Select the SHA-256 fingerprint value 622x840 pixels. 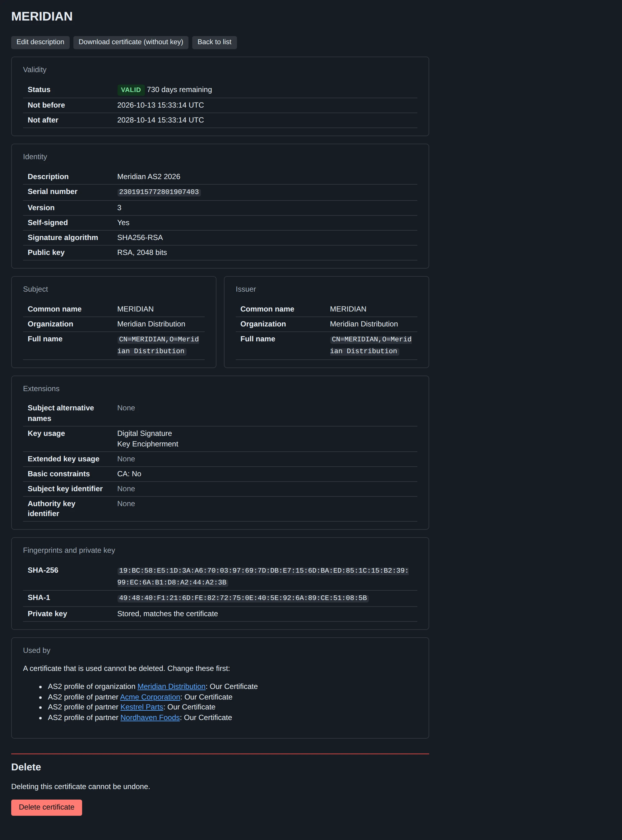click(x=263, y=576)
